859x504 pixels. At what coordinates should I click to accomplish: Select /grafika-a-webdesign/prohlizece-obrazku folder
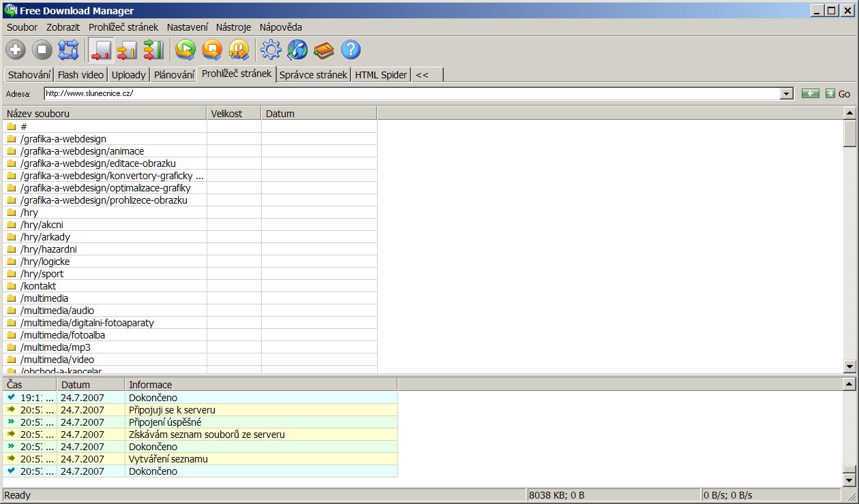[190, 200]
